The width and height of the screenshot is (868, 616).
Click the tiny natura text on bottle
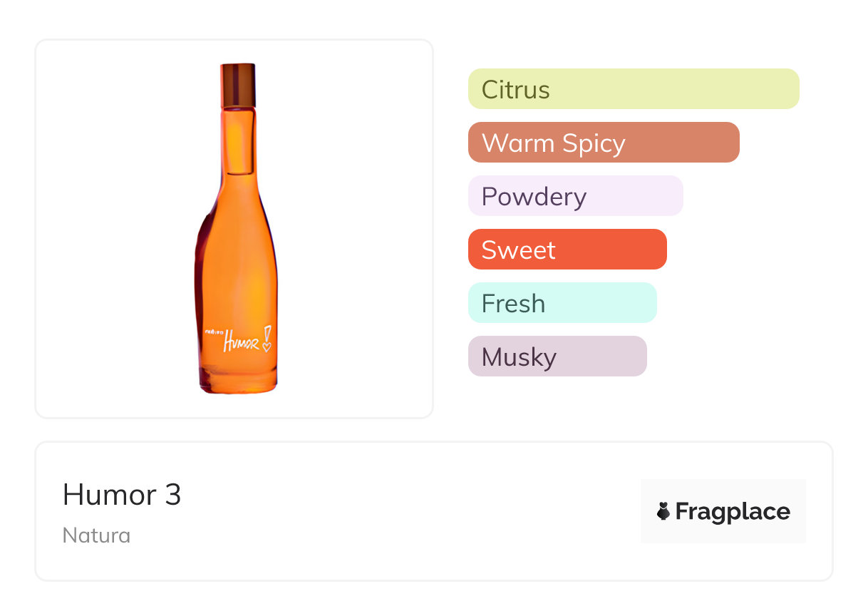point(213,332)
